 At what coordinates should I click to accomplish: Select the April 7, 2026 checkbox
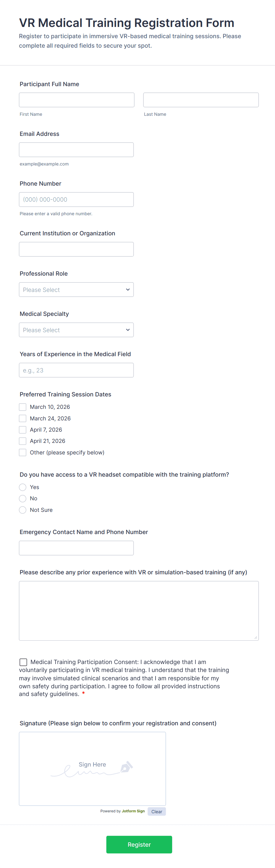click(22, 430)
